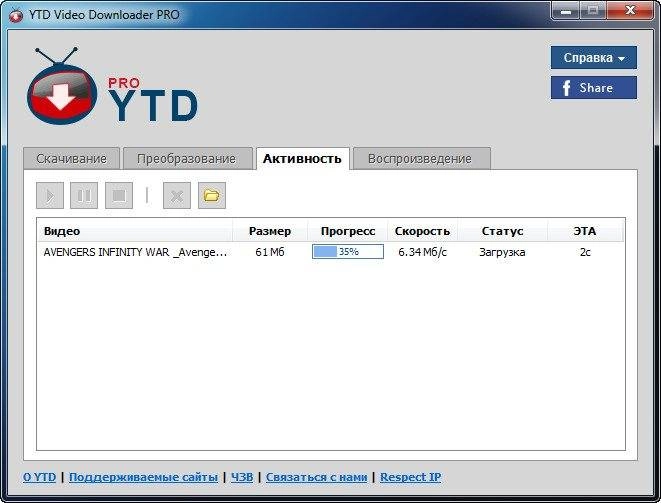Image resolution: width=661 pixels, height=503 pixels.
Task: Click the 61 Мб size value
Action: pyautogui.click(x=270, y=252)
